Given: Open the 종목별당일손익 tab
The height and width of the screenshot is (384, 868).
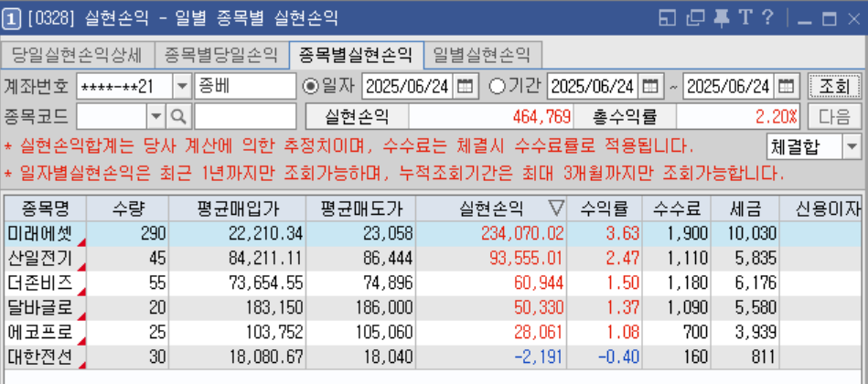Looking at the screenshot, I should (220, 55).
